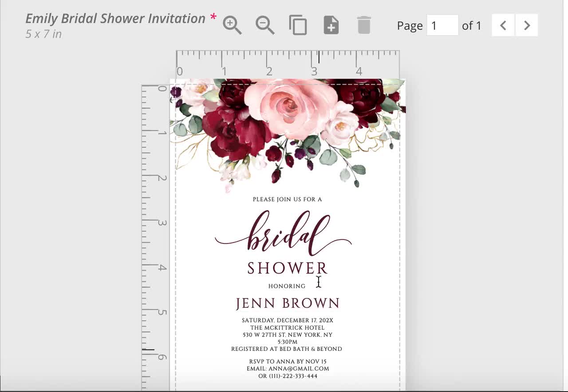Select the 'Emily Bridal Shower Invitation' title
The height and width of the screenshot is (392, 568).
[x=115, y=19]
